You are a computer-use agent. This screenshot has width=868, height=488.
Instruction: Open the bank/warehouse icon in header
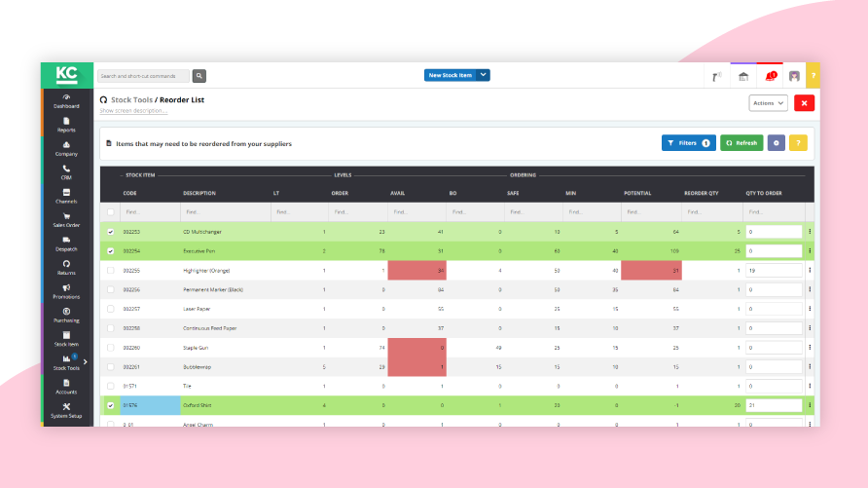coord(743,76)
